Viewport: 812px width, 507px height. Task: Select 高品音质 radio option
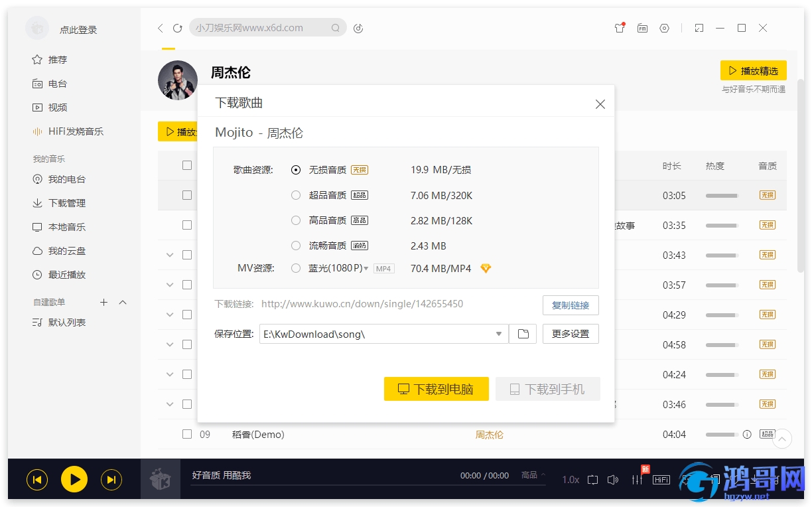pos(296,220)
